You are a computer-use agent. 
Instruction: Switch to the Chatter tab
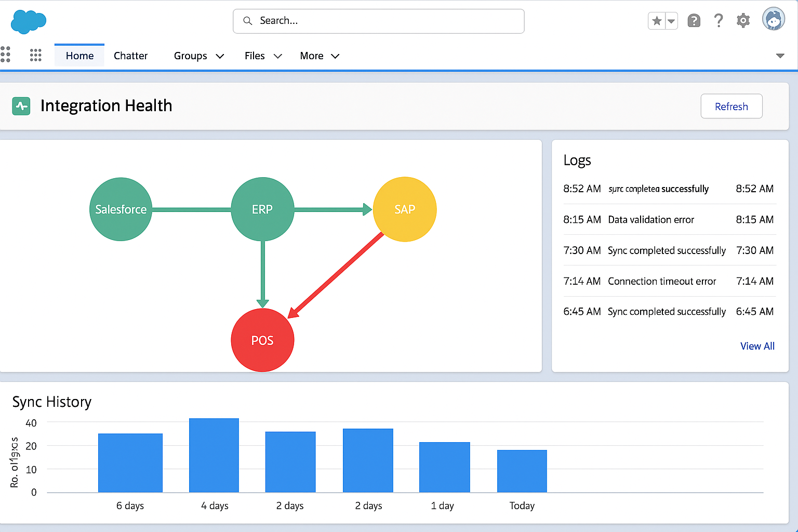click(x=130, y=56)
